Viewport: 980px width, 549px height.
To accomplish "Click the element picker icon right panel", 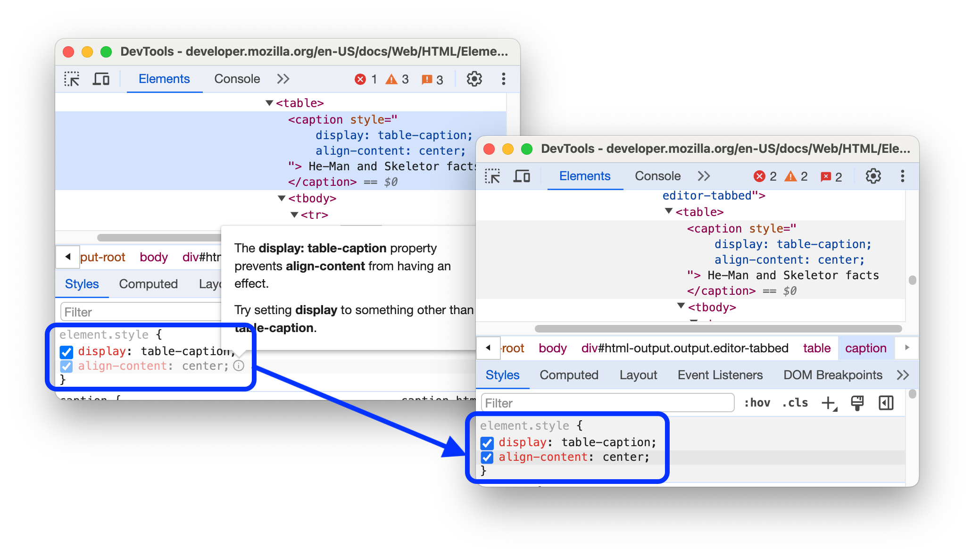I will click(493, 175).
